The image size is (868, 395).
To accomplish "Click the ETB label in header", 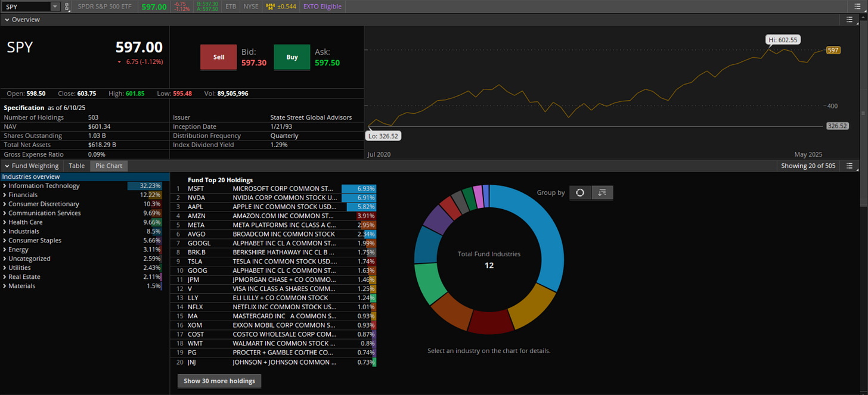I will (231, 7).
